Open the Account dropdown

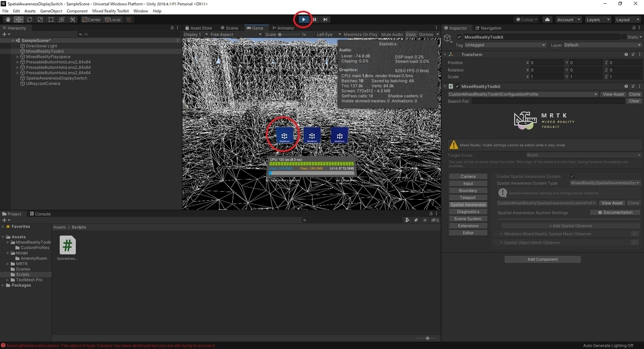click(568, 20)
